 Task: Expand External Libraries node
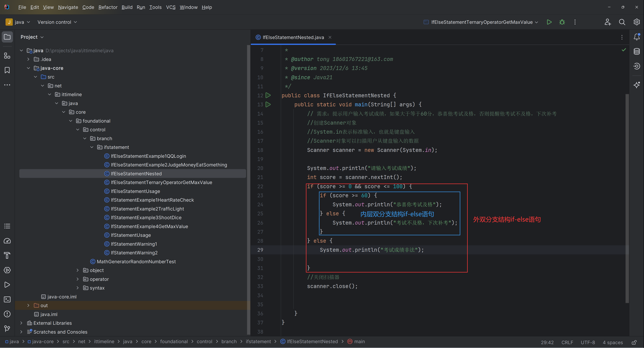(21, 323)
